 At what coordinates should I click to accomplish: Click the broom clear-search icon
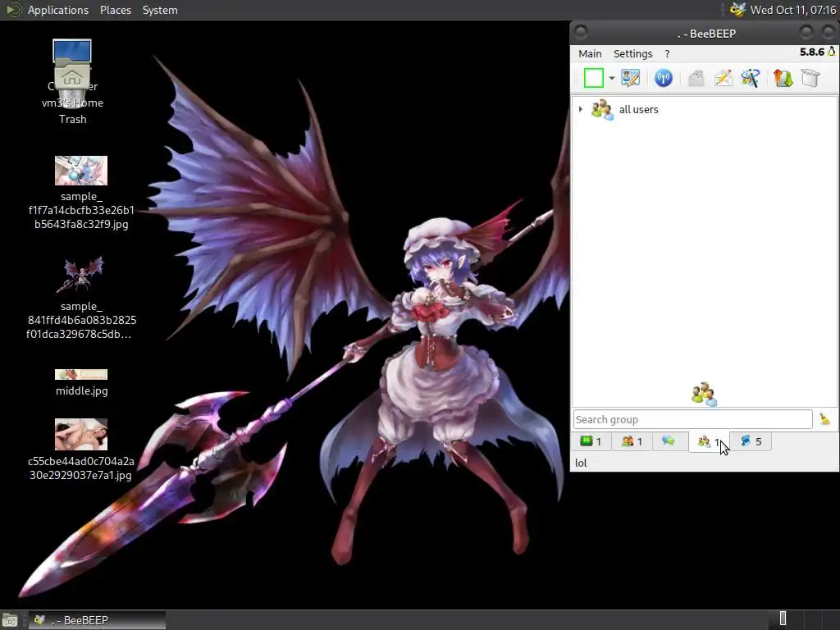(824, 419)
